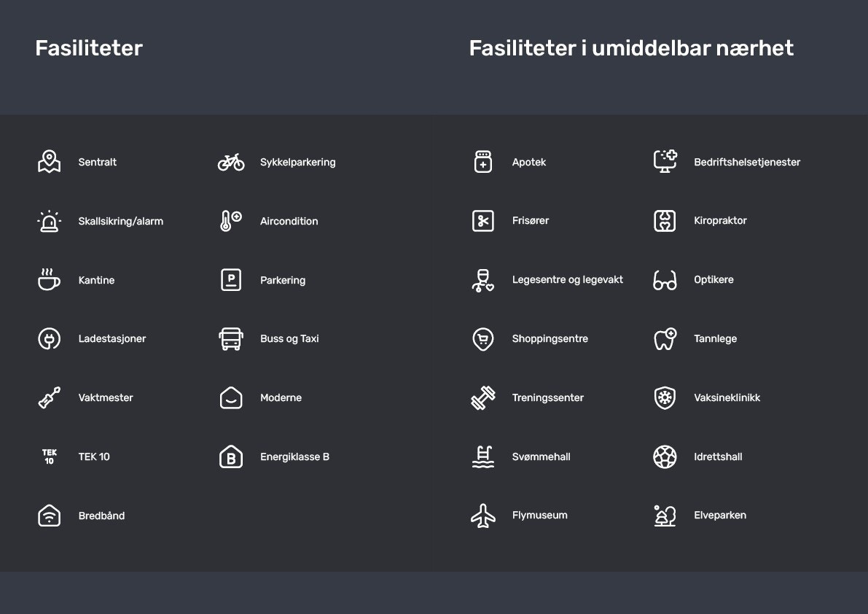Click the Tannlege tooth icon

[x=665, y=338]
